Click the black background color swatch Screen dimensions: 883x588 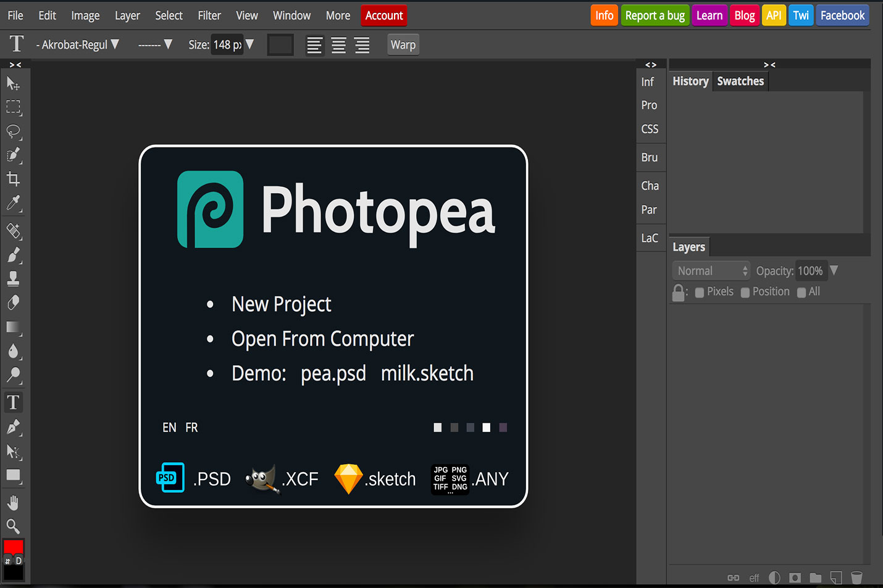click(x=13, y=573)
